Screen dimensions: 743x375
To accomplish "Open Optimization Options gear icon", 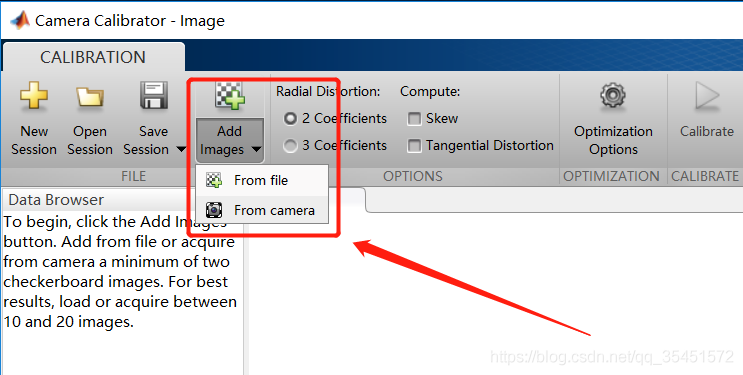I will (613, 96).
